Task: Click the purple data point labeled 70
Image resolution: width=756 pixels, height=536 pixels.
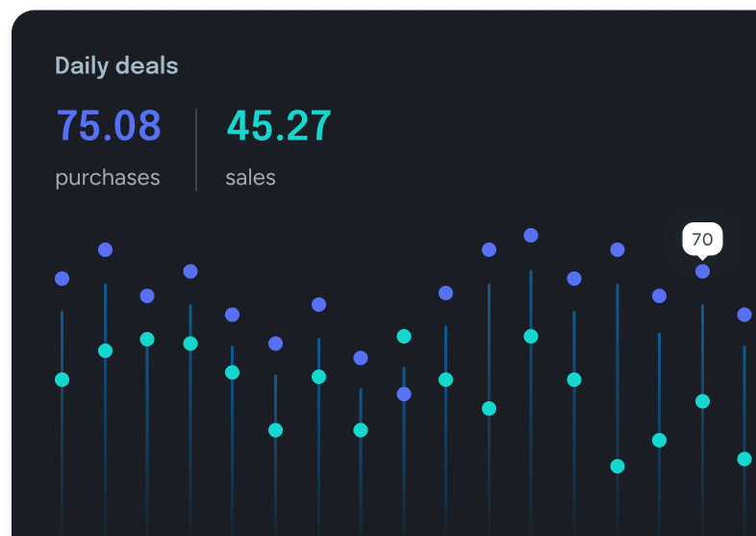Action: tap(702, 271)
